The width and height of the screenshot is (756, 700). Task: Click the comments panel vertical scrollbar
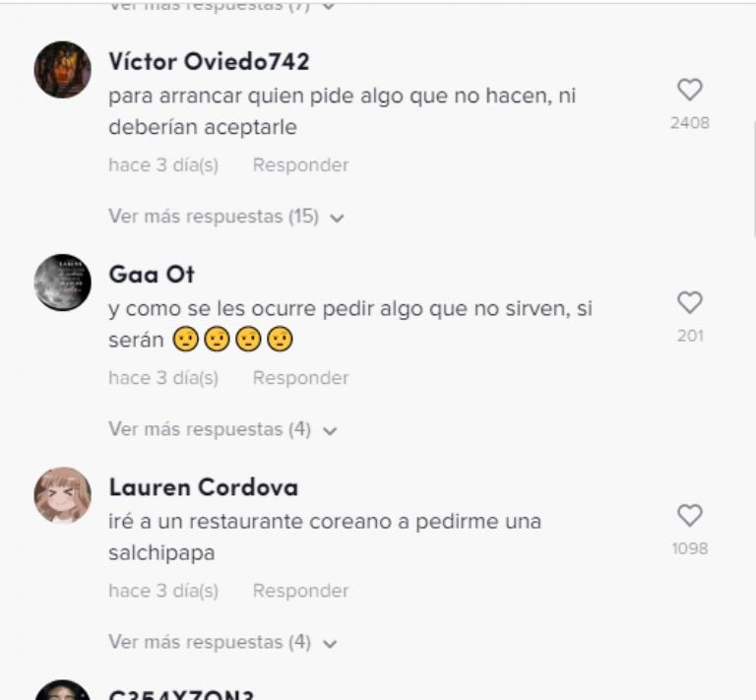(x=753, y=178)
